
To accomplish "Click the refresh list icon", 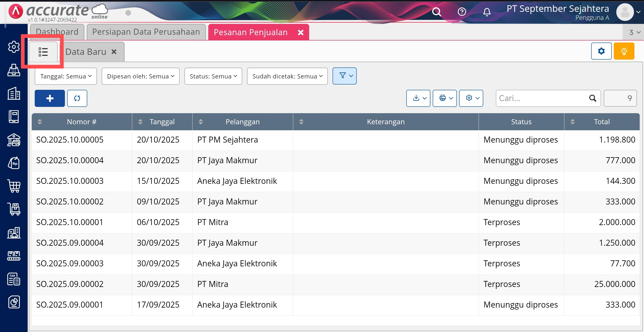I will click(x=77, y=98).
